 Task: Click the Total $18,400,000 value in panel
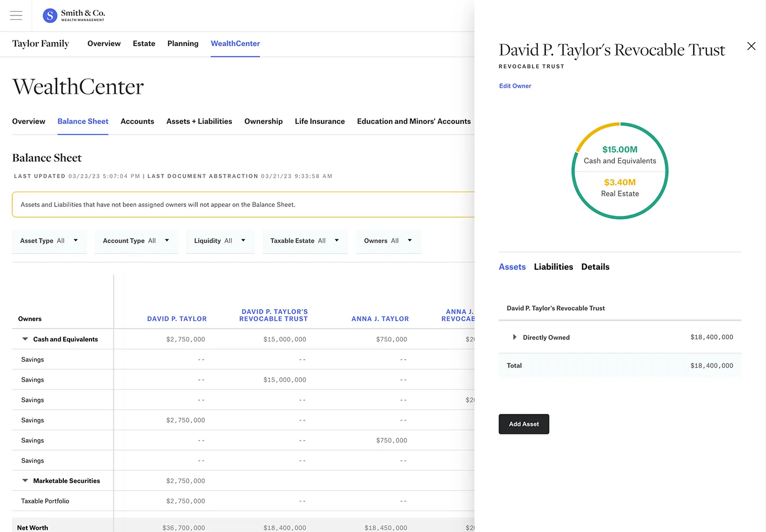click(x=712, y=365)
